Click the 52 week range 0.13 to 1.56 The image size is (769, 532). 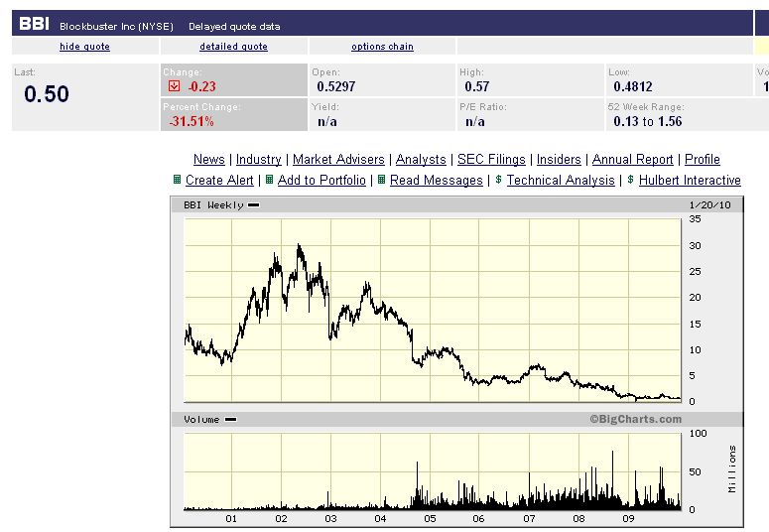coord(647,121)
